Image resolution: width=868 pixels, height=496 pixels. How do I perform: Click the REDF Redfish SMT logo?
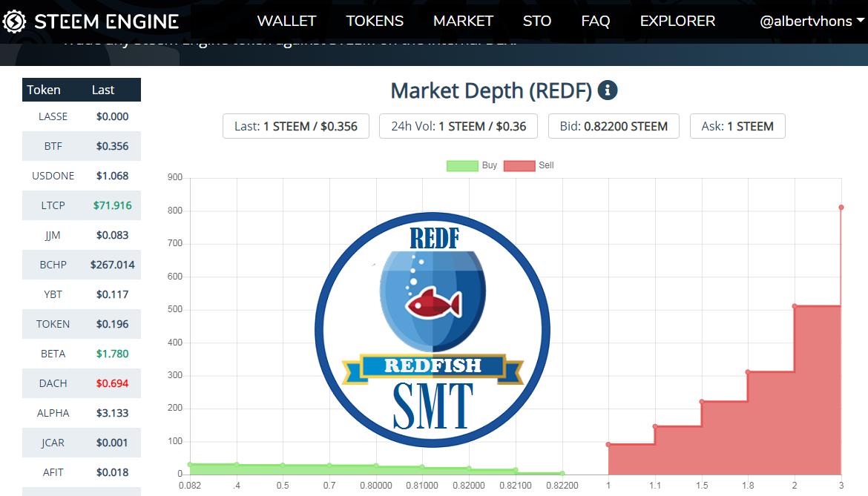433,330
